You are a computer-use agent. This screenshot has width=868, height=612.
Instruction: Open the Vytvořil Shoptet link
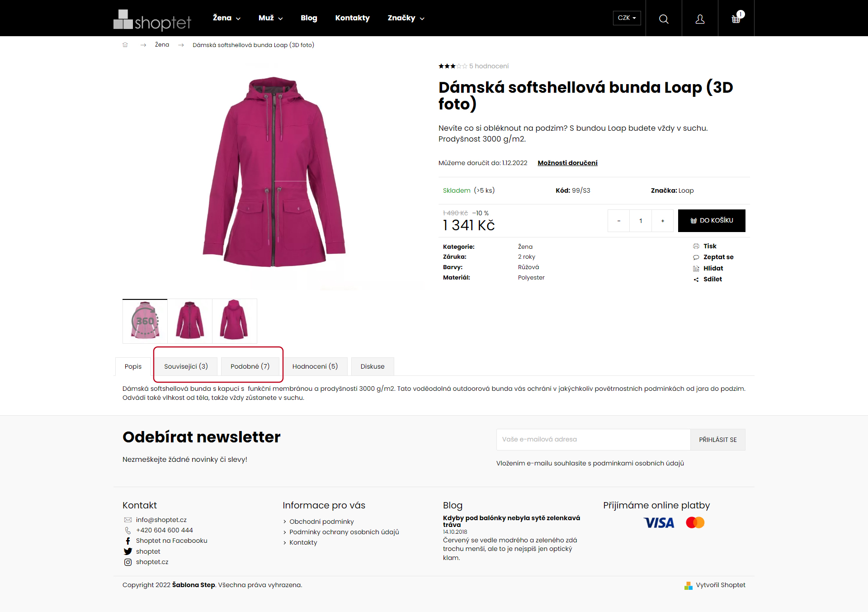pos(721,585)
